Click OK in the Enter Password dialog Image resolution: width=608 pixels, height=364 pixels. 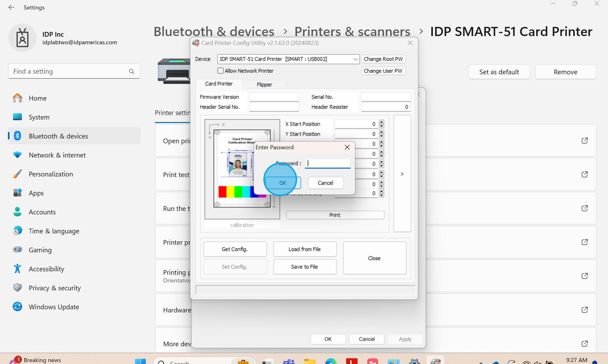283,183
